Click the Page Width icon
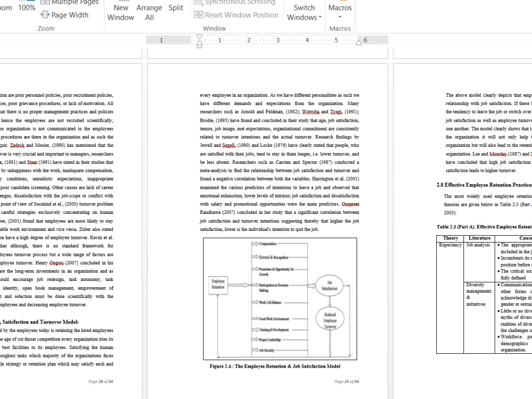The width and height of the screenshot is (532, 399). point(45,14)
